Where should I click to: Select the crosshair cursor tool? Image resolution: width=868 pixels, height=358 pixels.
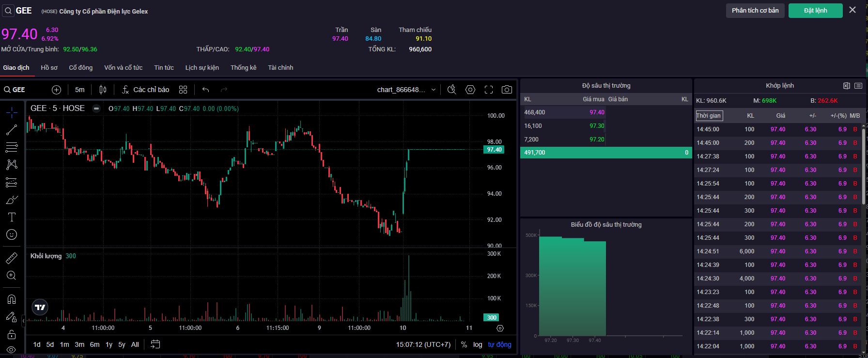(12, 112)
